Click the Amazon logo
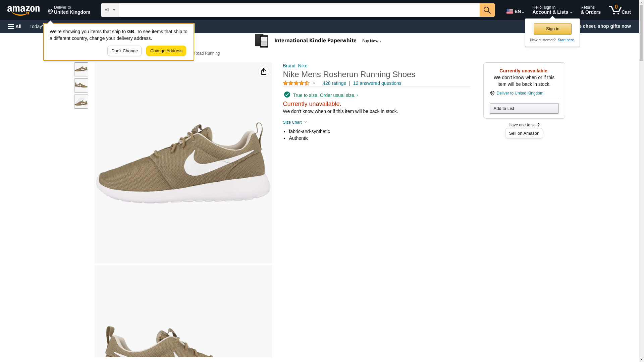 (x=23, y=10)
